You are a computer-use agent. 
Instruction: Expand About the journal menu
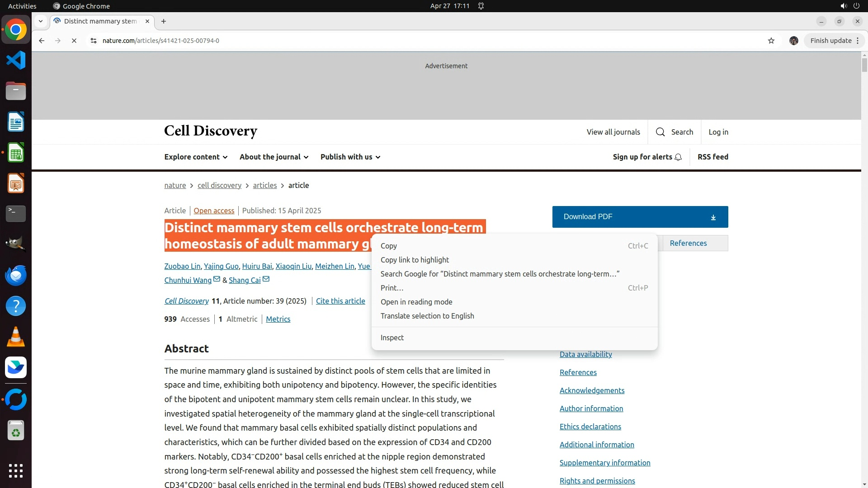click(x=274, y=157)
